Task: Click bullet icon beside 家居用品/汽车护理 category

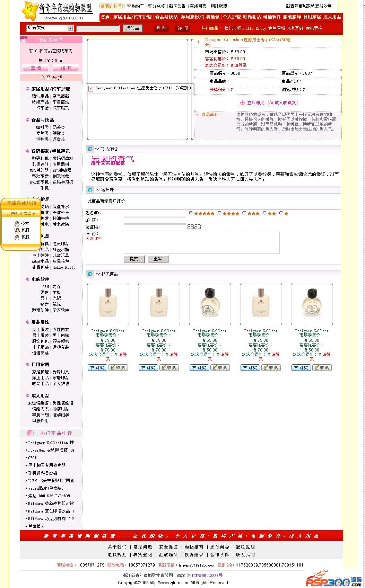Action: pos(28,89)
